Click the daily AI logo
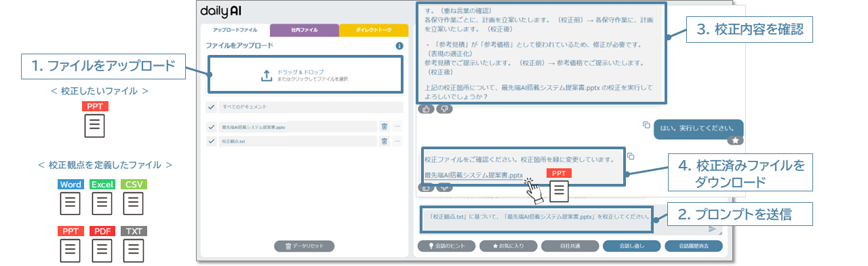The width and height of the screenshot is (868, 266). 222,12
